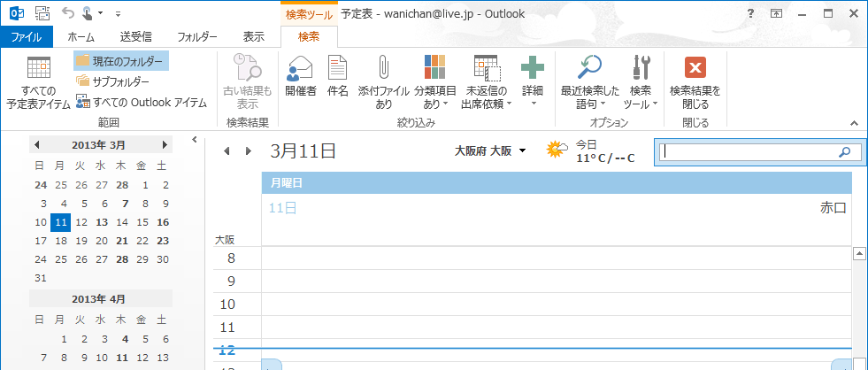868x370 pixels.
Task: Open 検索ツール options dropdown
Action: 641,82
